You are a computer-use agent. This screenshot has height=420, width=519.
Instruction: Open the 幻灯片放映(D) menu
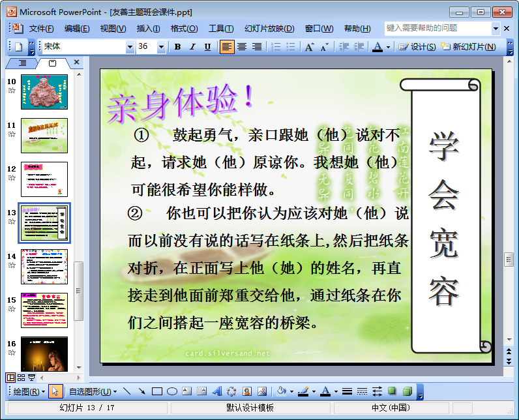(269, 29)
